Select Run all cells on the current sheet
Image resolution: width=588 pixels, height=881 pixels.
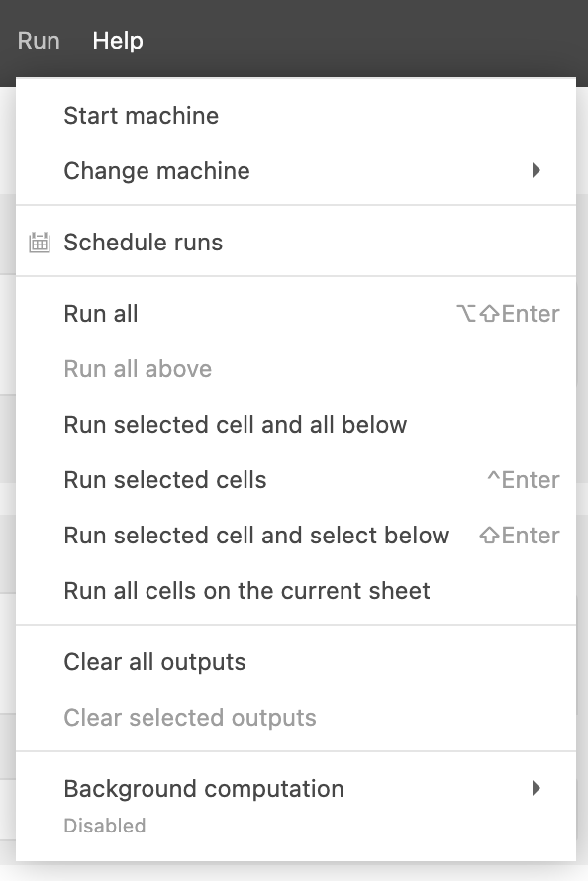296,591
